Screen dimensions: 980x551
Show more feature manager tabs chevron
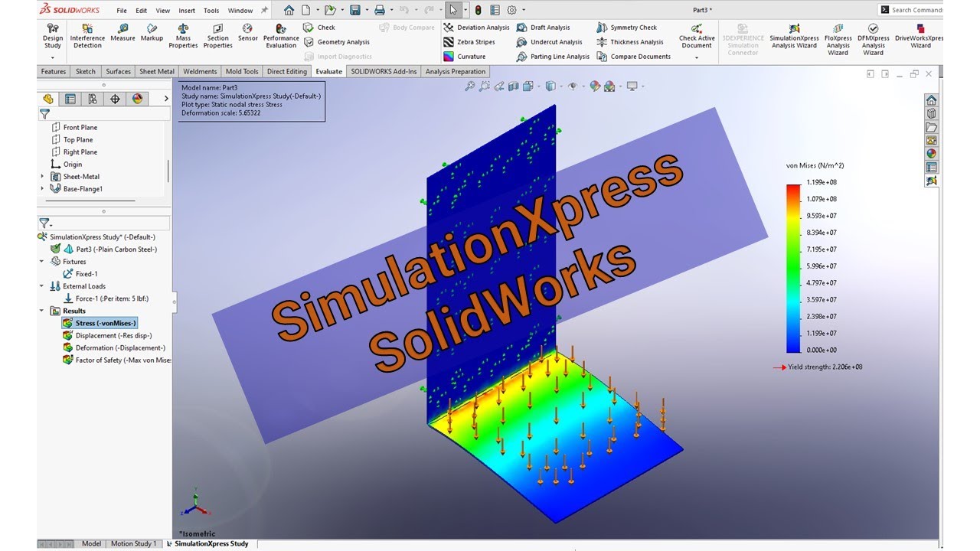point(166,99)
